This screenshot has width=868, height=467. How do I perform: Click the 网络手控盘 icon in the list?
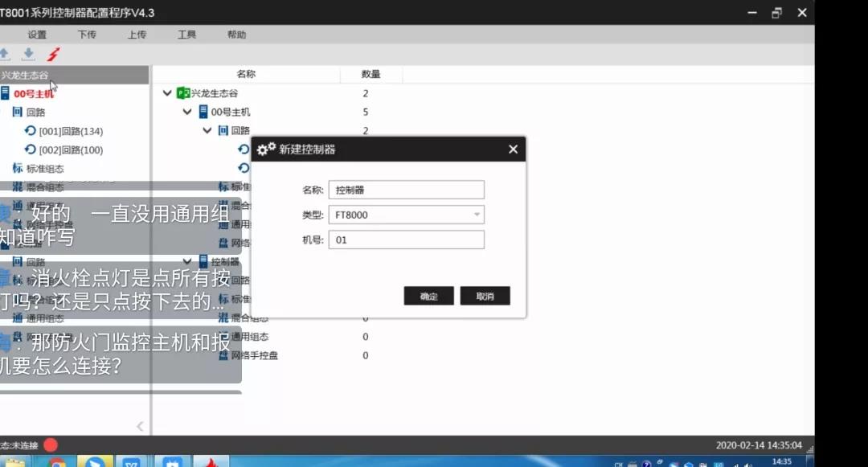223,355
